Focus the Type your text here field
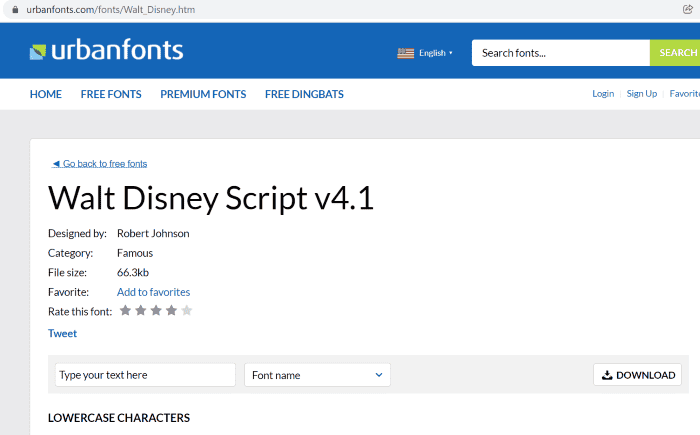Image resolution: width=700 pixels, height=435 pixels. (x=145, y=375)
